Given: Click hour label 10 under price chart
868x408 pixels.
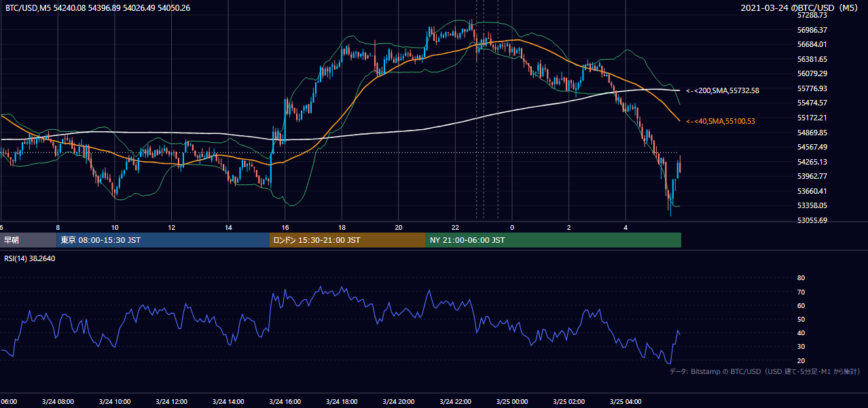Looking at the screenshot, I should (x=115, y=227).
